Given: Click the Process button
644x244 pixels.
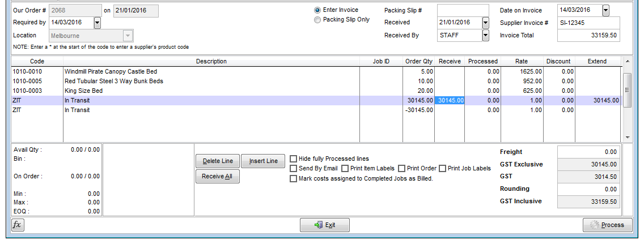Looking at the screenshot, I should 608,225.
